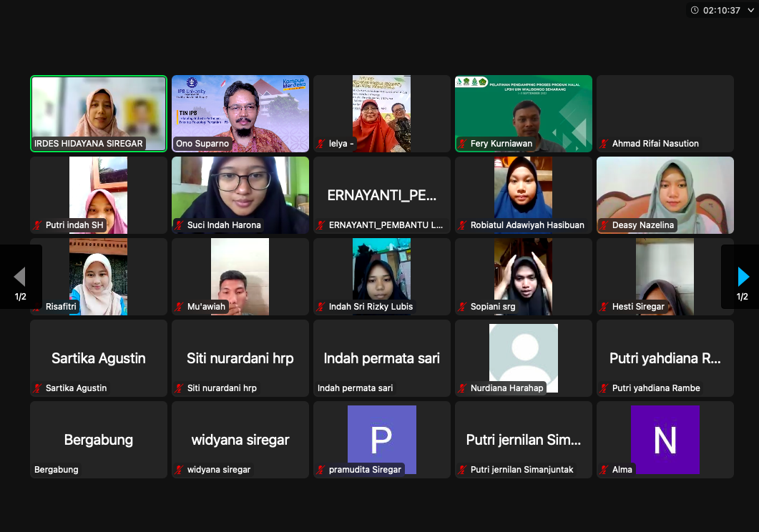This screenshot has width=759, height=532.
Task: Click the Indah permata sari name label
Action: [356, 388]
